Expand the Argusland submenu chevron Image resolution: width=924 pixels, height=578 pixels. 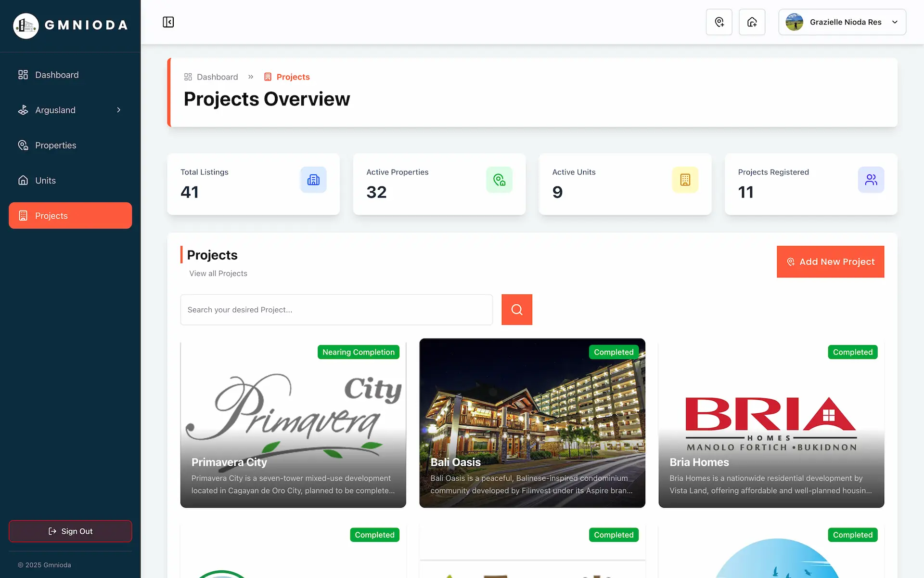(118, 110)
